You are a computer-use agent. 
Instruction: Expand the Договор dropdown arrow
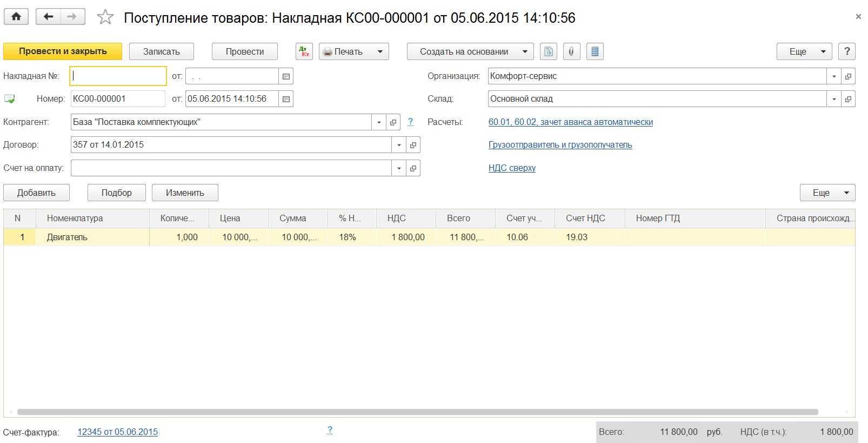(x=399, y=145)
